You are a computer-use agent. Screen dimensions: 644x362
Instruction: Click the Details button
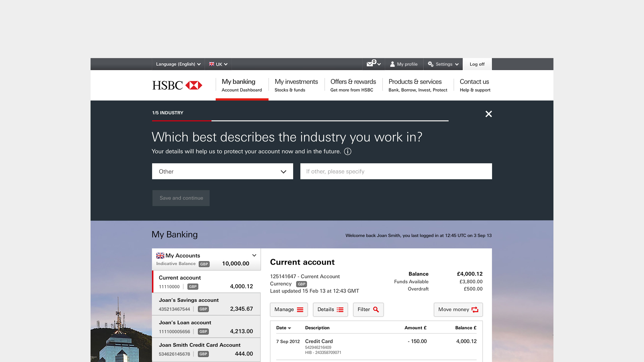(330, 309)
